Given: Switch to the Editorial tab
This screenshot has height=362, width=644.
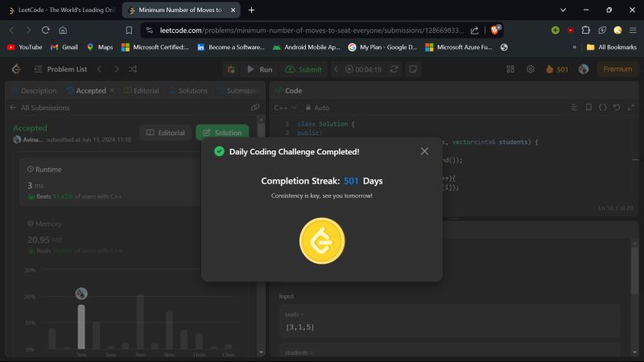Looking at the screenshot, I should (142, 91).
